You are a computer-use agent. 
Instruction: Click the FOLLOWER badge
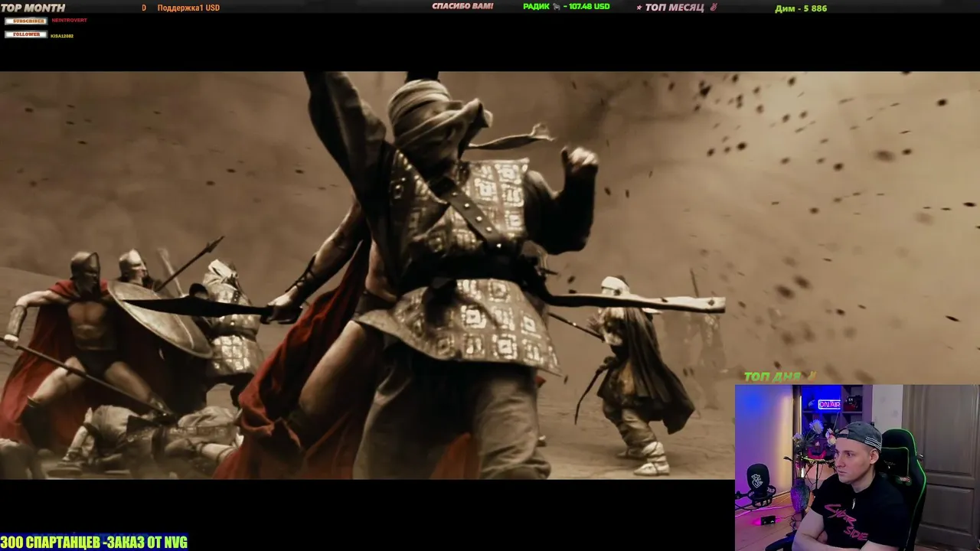point(26,34)
